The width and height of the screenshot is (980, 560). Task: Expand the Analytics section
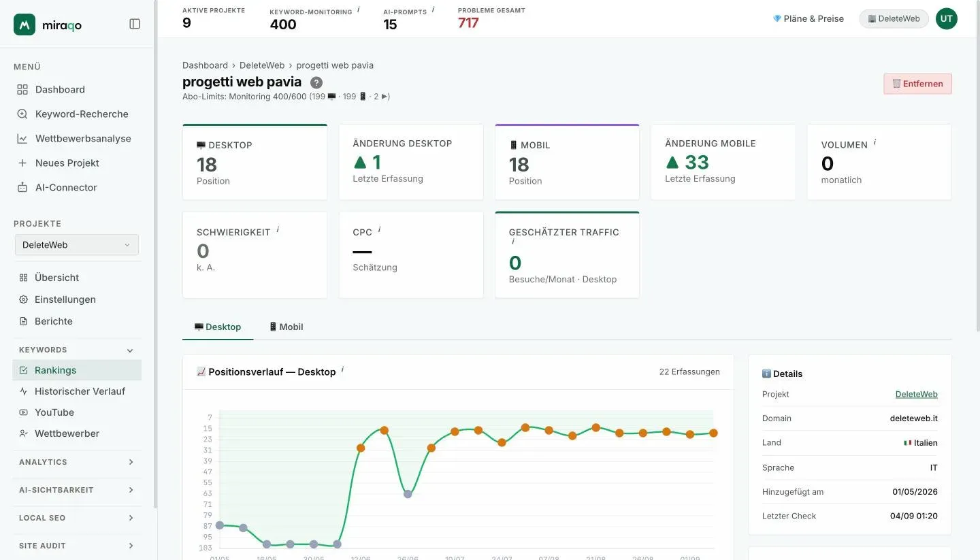coord(131,462)
